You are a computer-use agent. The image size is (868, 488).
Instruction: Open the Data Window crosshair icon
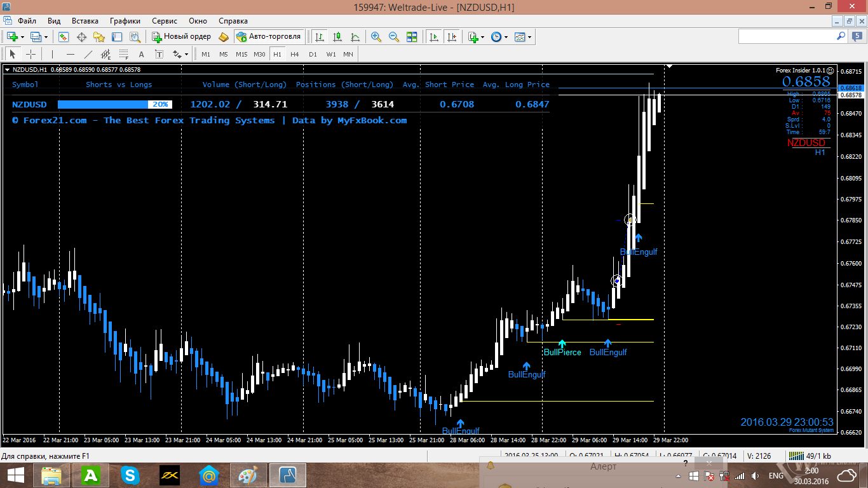pyautogui.click(x=81, y=37)
